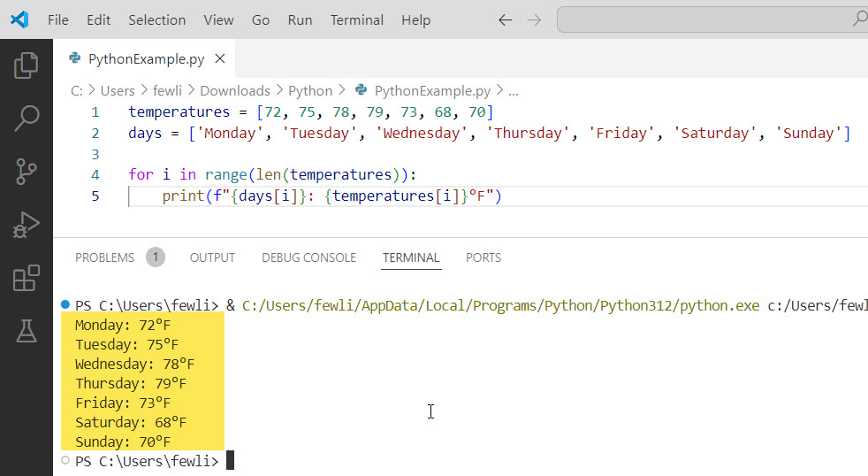Click the Python folder breadcrumb segment
Viewport: 868px width, 476px height.
coord(310,91)
